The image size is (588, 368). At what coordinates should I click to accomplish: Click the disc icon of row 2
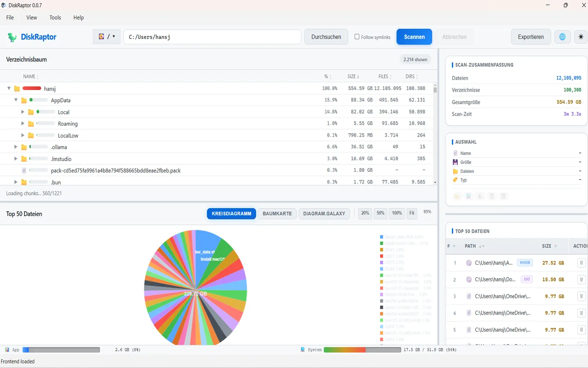(469, 280)
